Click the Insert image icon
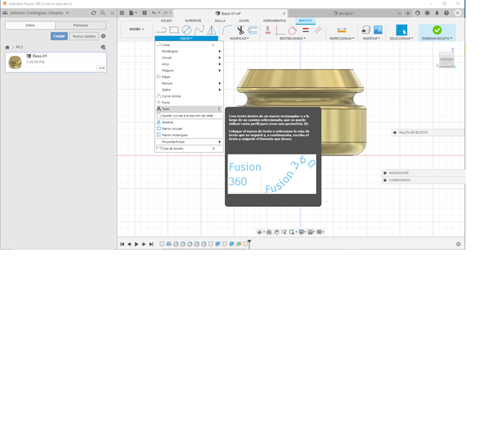Image resolution: width=504 pixels, height=445 pixels. tap(378, 30)
